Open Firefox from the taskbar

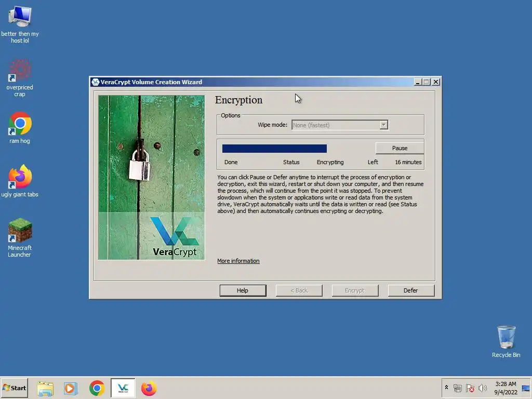[149, 389]
